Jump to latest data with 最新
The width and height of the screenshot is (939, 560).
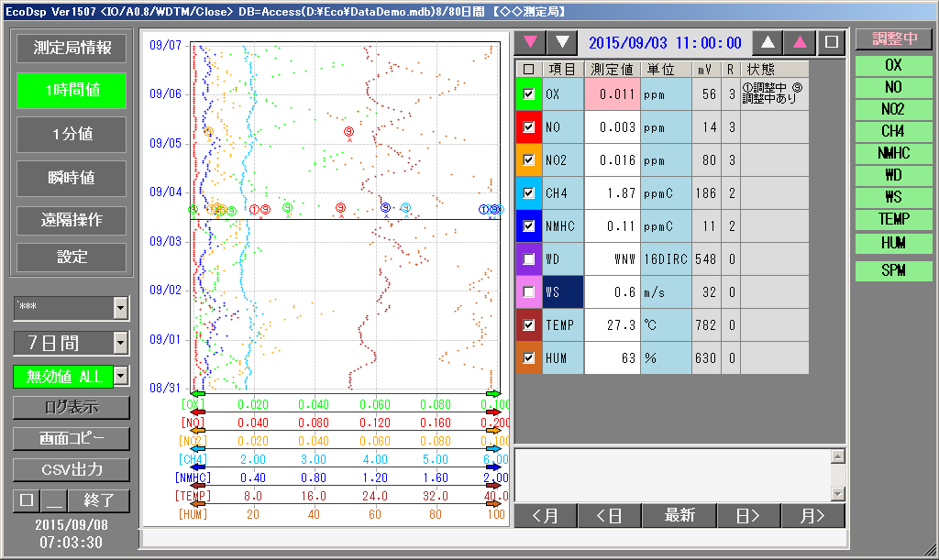coord(679,516)
